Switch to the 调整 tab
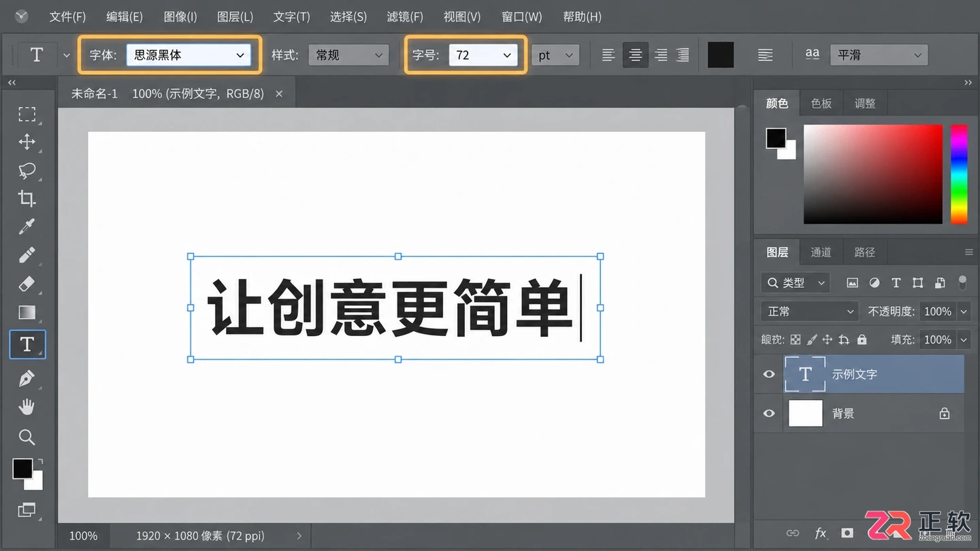Image resolution: width=980 pixels, height=551 pixels. coord(865,103)
